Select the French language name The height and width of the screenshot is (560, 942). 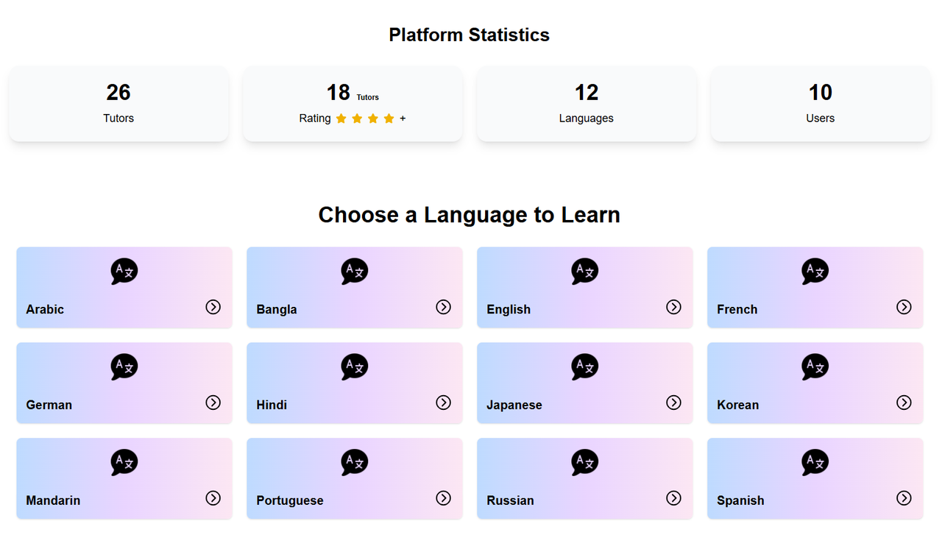tap(737, 309)
